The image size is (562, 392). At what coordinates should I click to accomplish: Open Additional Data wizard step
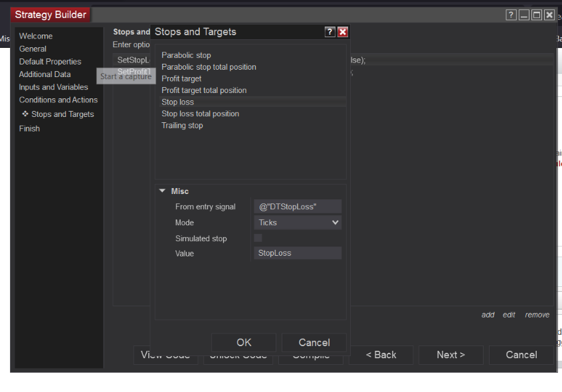coord(45,74)
